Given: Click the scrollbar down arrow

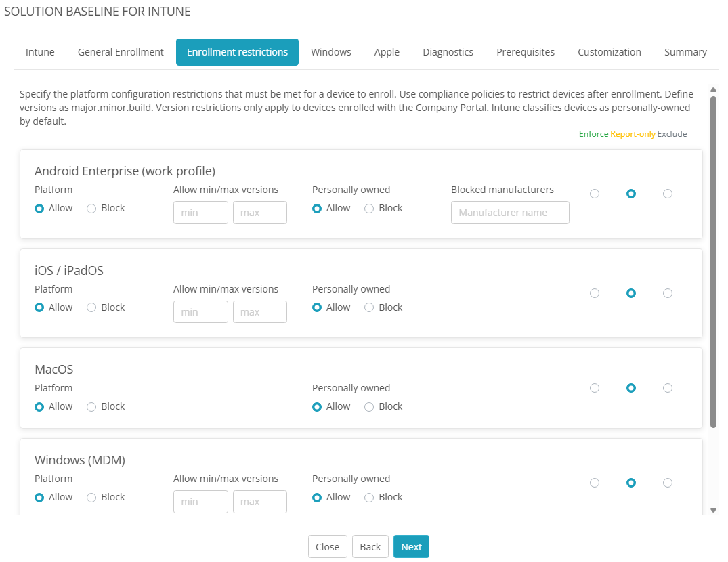Looking at the screenshot, I should pos(714,510).
